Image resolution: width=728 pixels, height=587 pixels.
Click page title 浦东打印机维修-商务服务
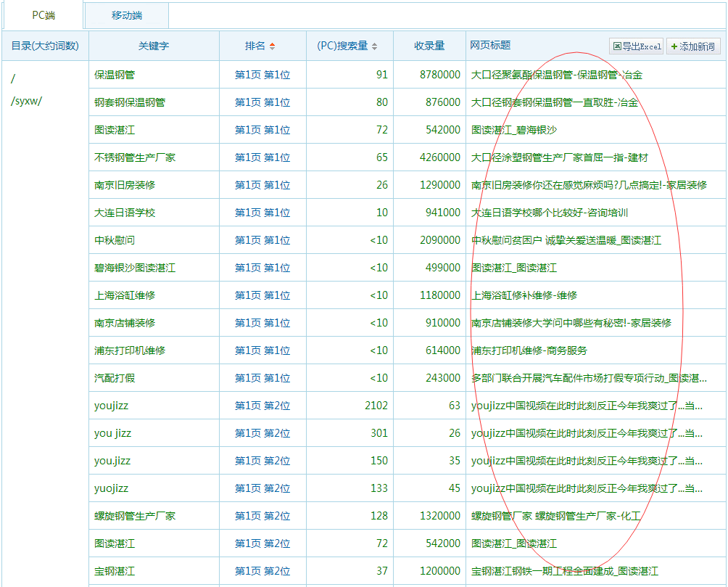coord(529,350)
